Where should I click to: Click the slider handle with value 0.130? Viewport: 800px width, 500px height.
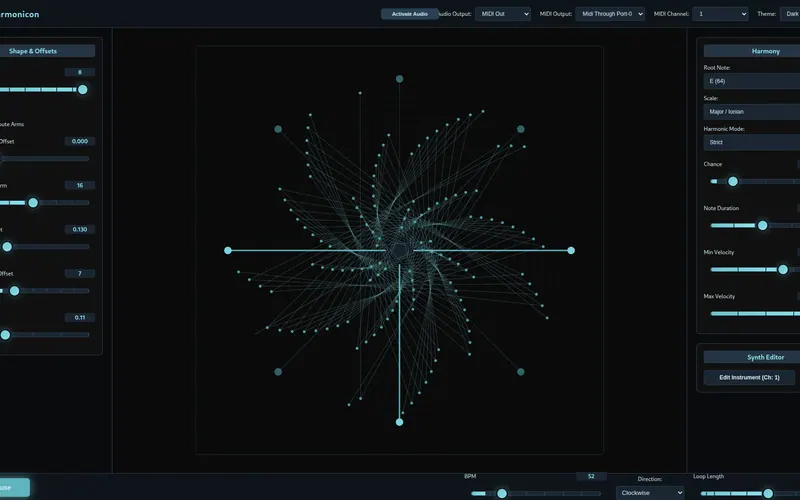(x=7, y=247)
